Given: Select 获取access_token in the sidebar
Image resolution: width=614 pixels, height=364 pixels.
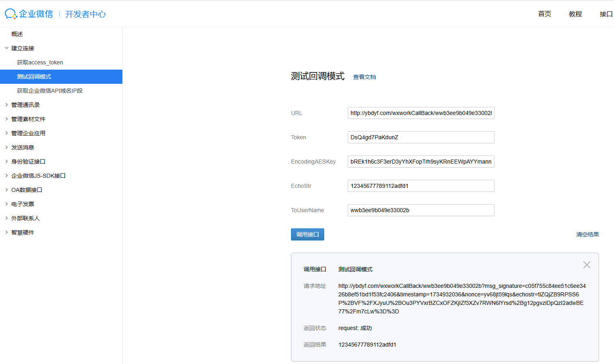Looking at the screenshot, I should (39, 62).
